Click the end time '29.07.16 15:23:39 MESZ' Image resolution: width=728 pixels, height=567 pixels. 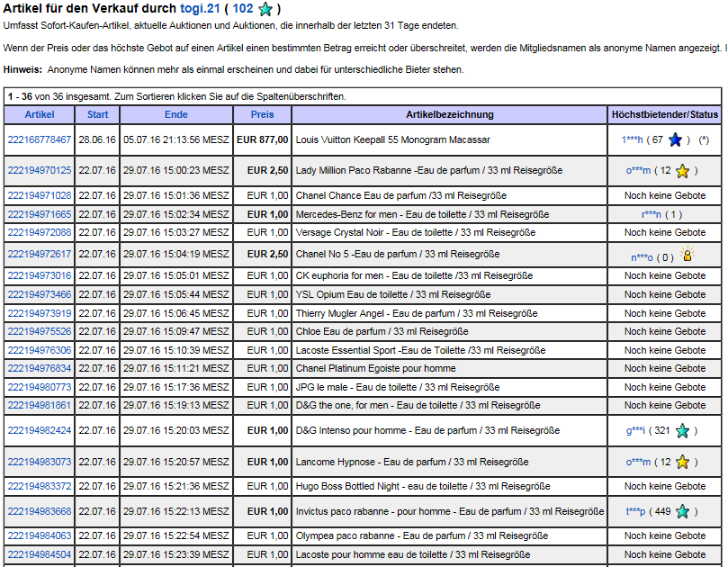[176, 554]
